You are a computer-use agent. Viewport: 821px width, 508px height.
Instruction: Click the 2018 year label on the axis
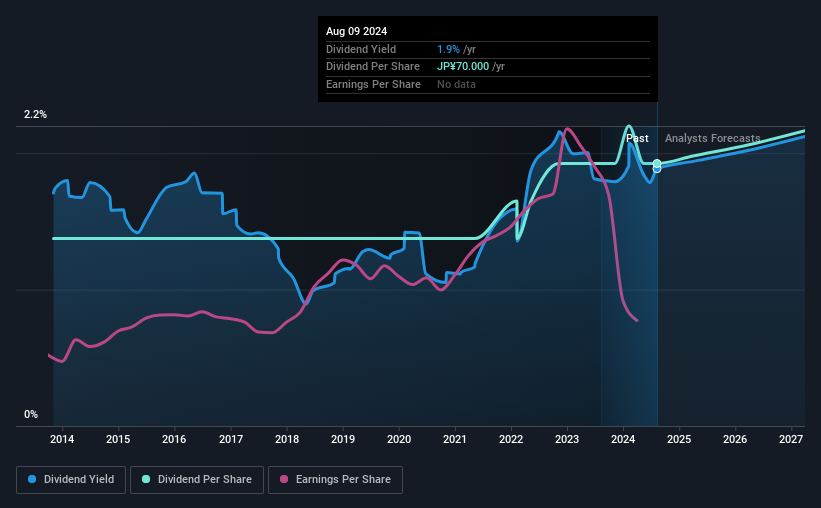[x=287, y=439]
